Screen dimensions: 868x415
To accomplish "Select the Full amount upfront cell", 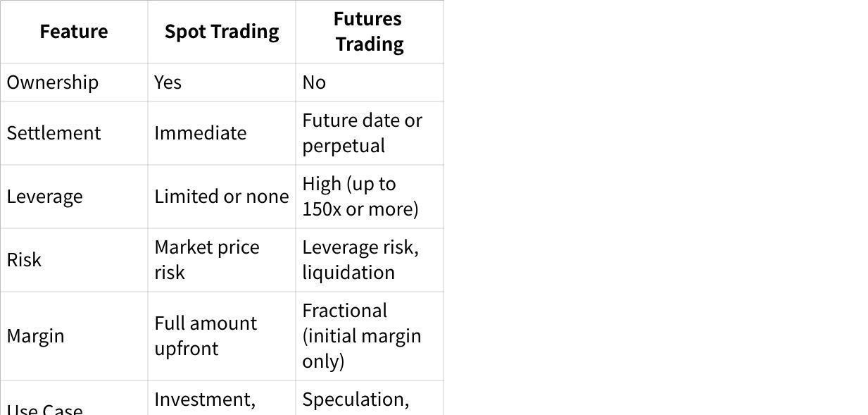I will click(206, 336).
